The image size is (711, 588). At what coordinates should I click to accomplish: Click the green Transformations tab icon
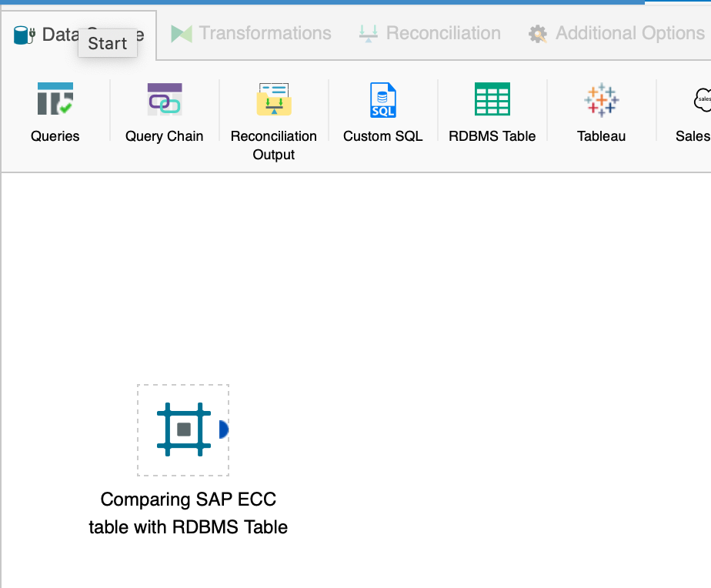pos(181,34)
